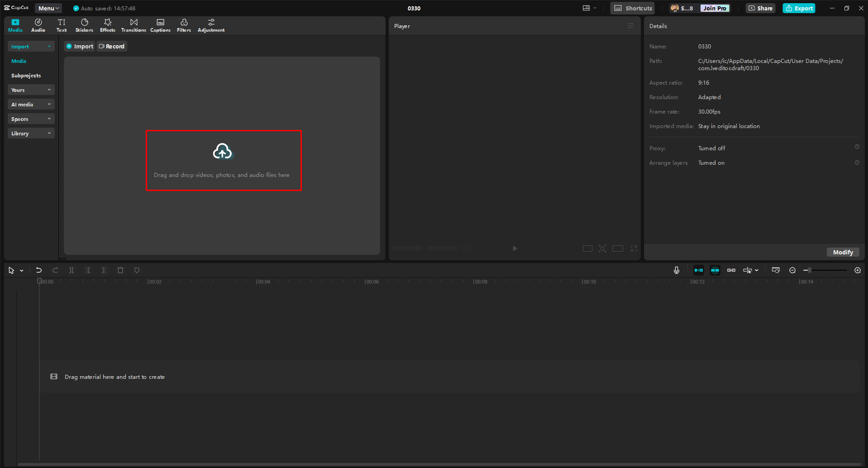Click the Record button
This screenshot has width=868, height=468.
(112, 46)
